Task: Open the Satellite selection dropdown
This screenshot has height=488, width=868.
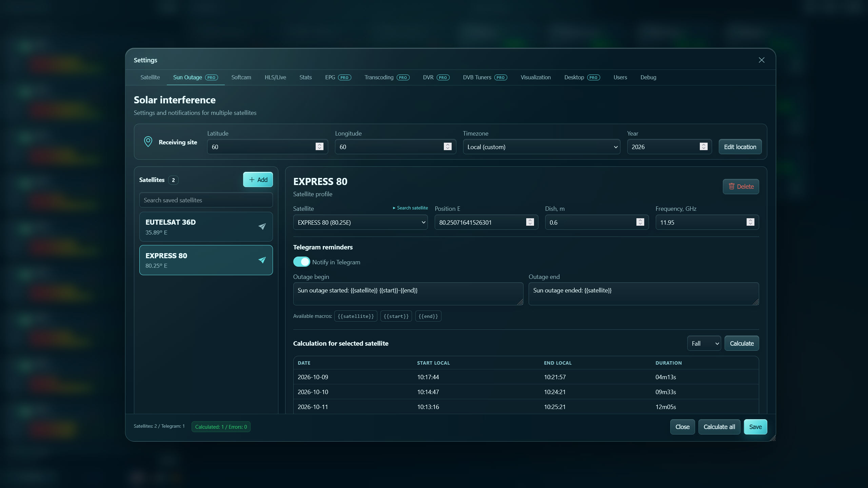Action: 360,222
